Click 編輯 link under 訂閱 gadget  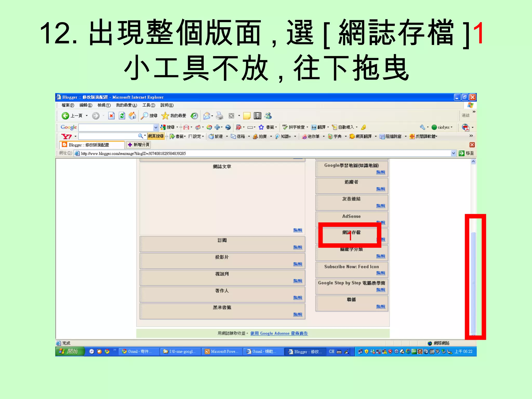298,247
